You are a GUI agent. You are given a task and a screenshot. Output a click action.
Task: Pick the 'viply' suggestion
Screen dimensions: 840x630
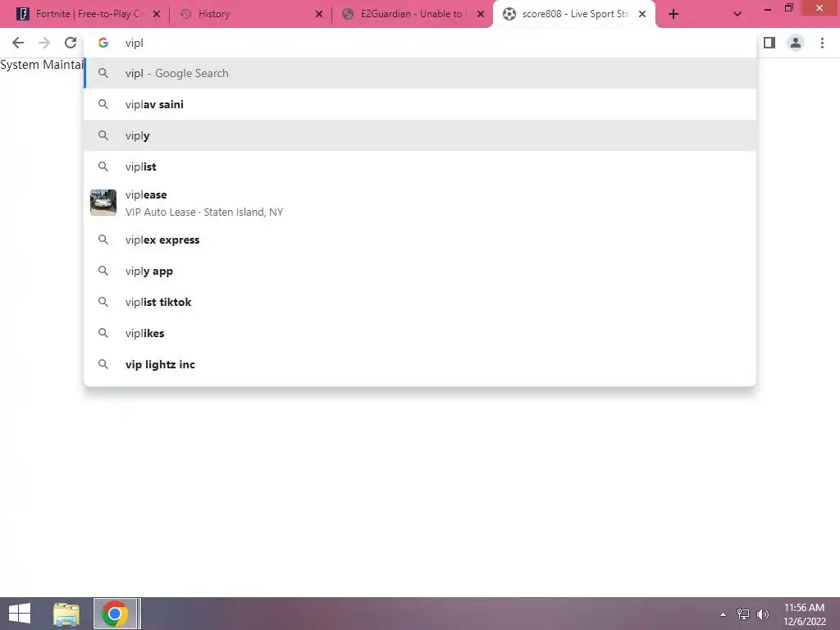pos(420,135)
